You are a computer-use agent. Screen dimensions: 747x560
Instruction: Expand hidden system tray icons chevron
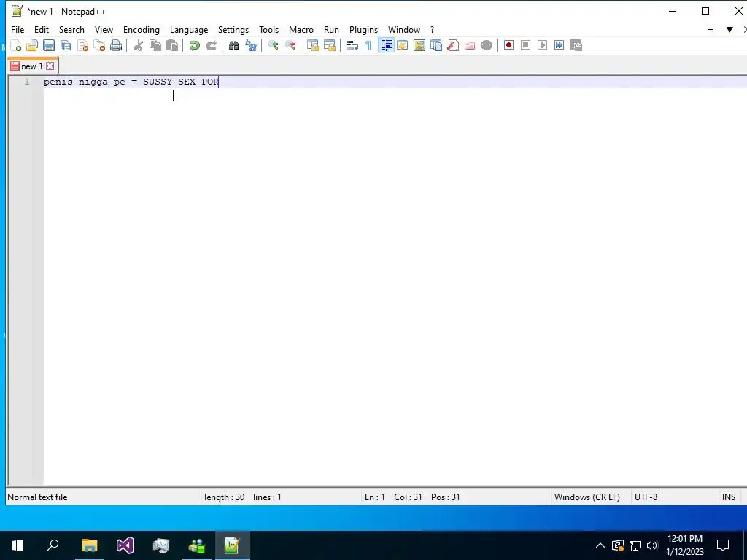(600, 545)
